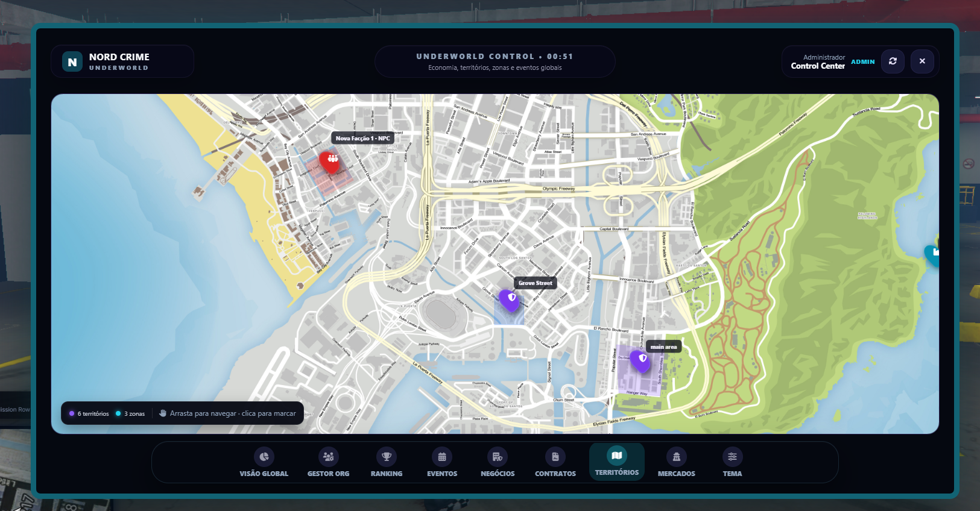Close the Underworld Control panel
980x511 pixels.
point(922,61)
